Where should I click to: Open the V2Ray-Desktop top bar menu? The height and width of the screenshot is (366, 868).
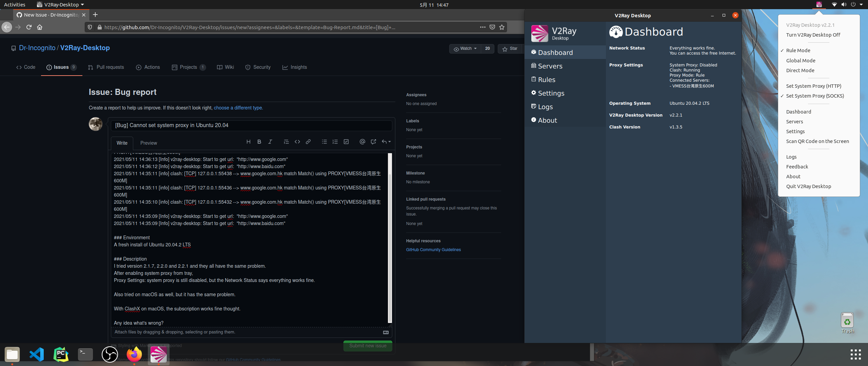pyautogui.click(x=60, y=4)
